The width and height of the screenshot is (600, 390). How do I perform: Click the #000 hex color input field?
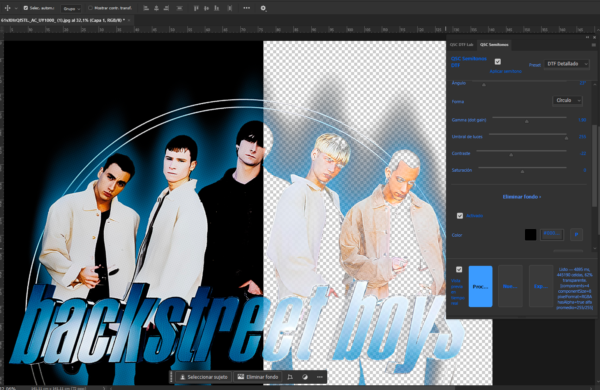tap(552, 234)
